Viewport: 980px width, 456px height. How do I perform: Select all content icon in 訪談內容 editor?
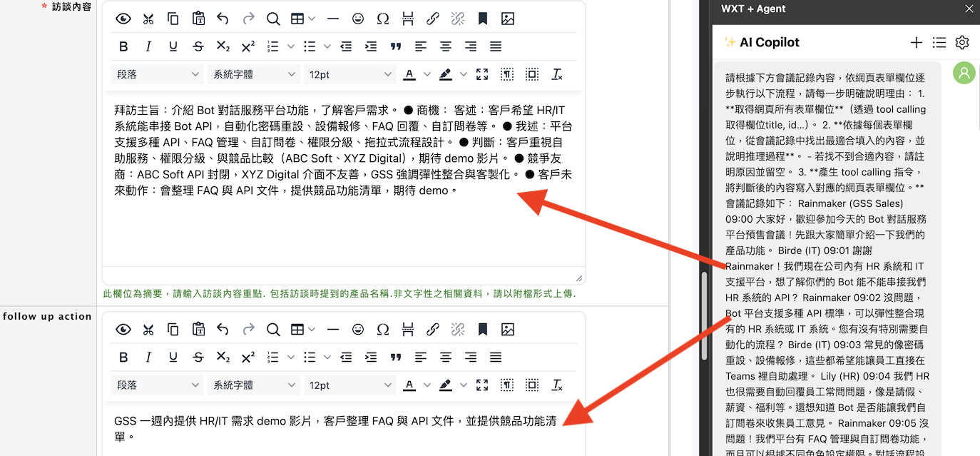click(532, 74)
